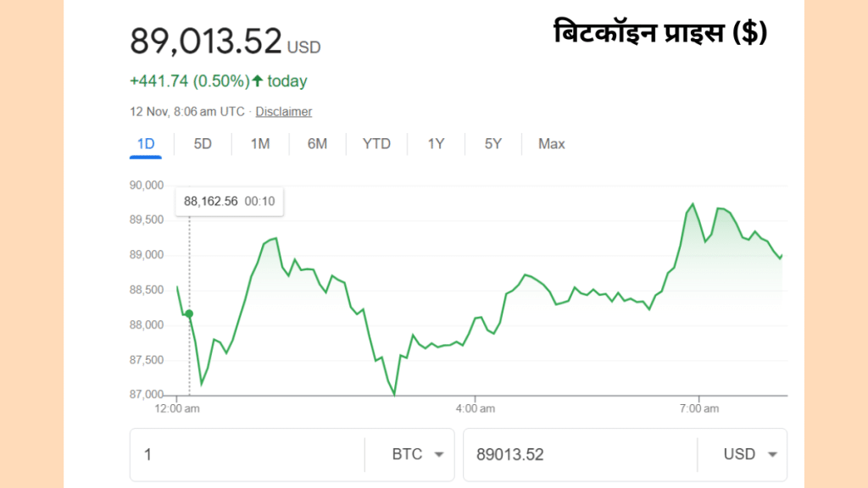Click the green marker dot on chart
This screenshot has width=868, height=488.
[189, 313]
